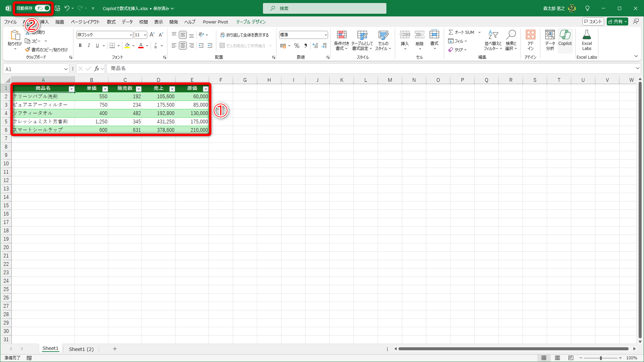Select the Sheet1 (2) worksheet tab

click(x=81, y=349)
